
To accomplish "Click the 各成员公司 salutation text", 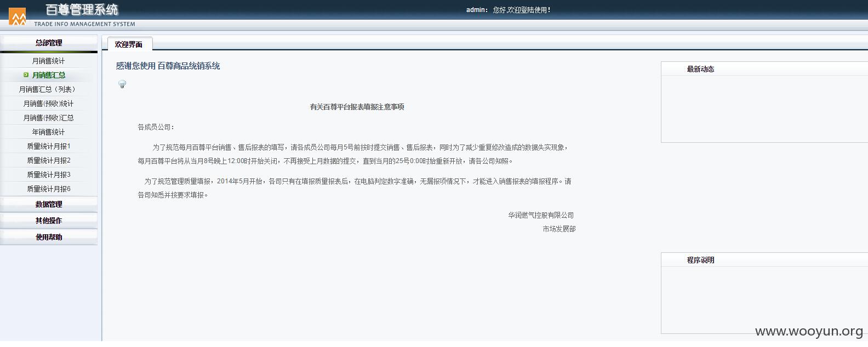I will tap(156, 127).
